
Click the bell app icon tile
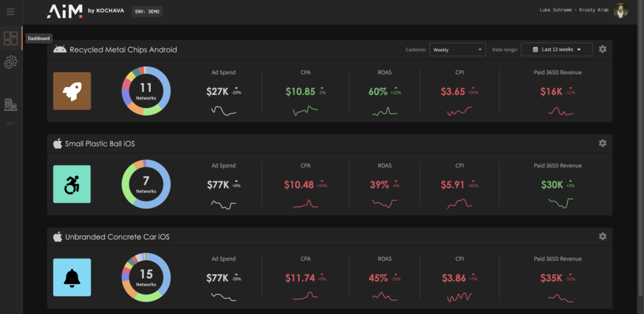pyautogui.click(x=72, y=277)
